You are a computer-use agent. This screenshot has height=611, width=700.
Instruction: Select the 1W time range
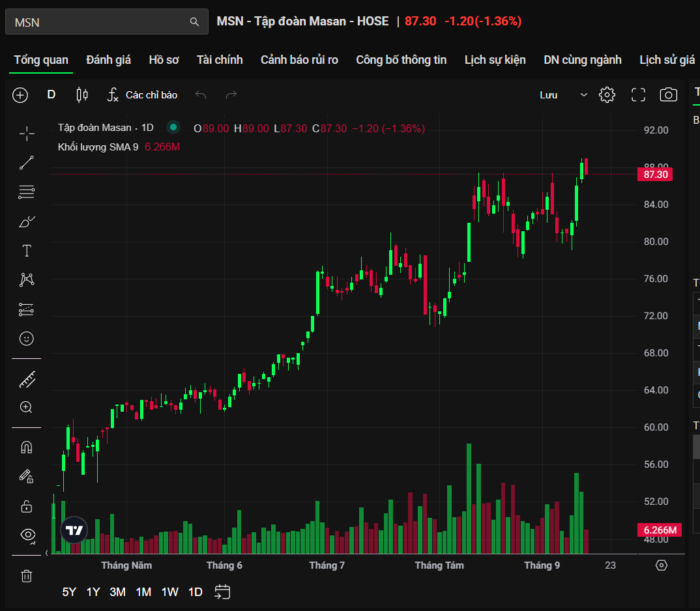170,592
